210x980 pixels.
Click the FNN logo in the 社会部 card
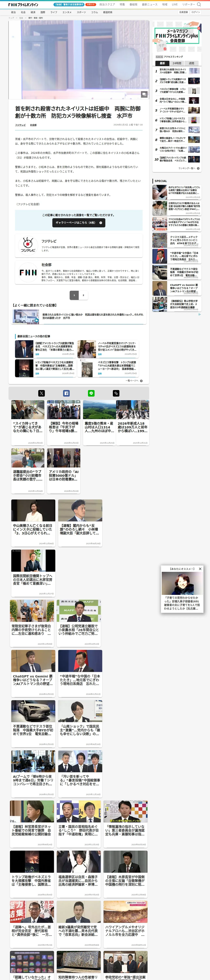click(x=28, y=272)
